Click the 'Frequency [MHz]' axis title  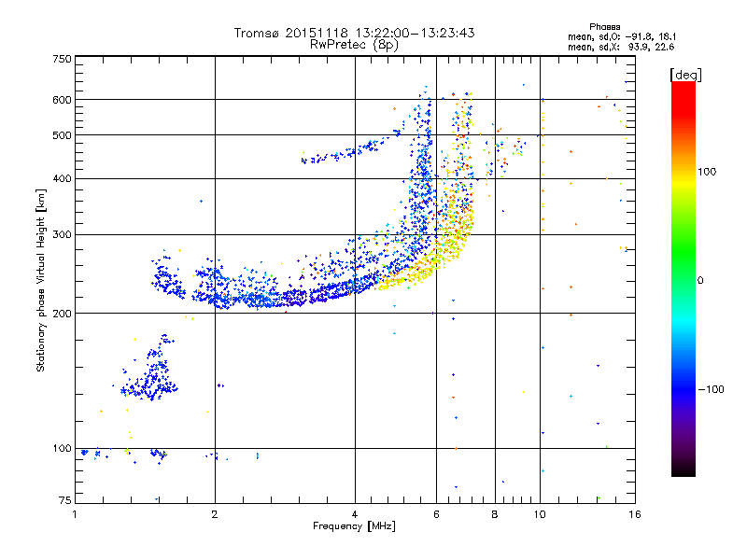point(354,526)
